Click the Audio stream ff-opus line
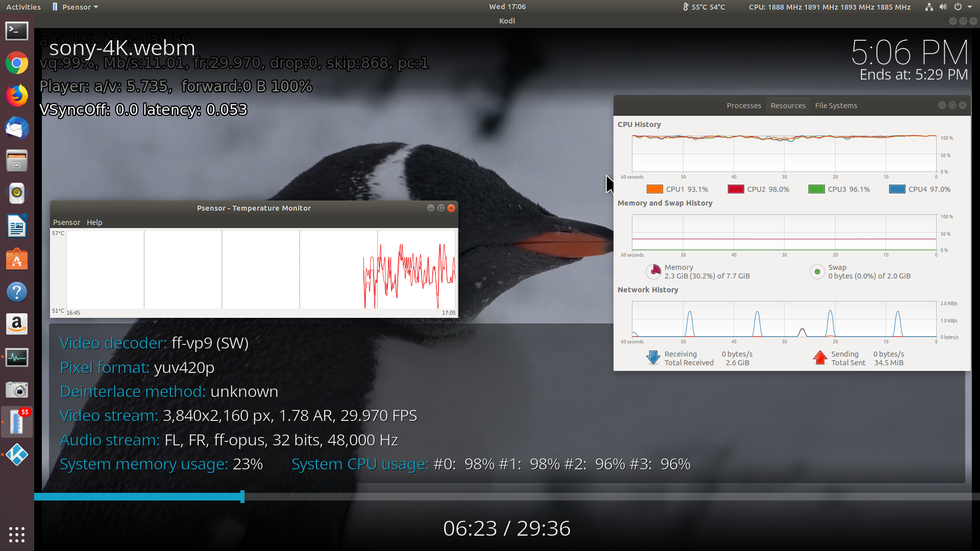 (229, 440)
